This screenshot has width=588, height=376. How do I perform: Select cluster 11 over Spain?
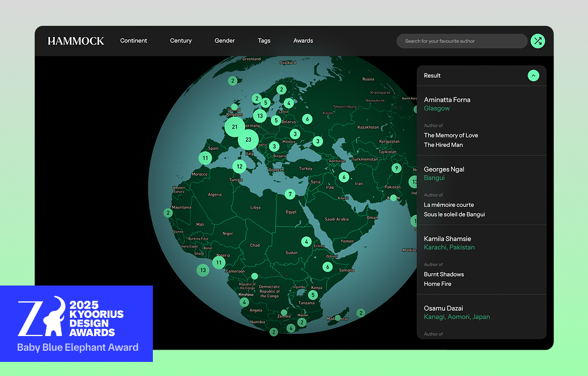pos(205,158)
